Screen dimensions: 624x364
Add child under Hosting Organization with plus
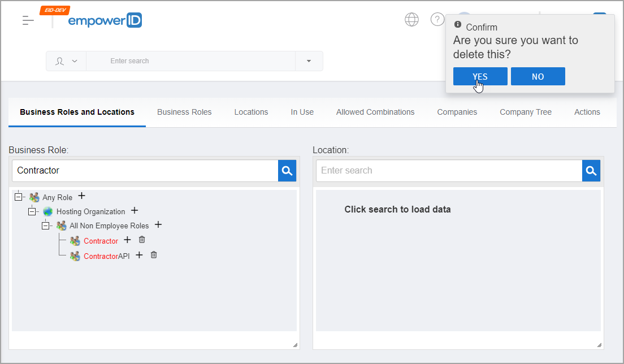(x=135, y=211)
